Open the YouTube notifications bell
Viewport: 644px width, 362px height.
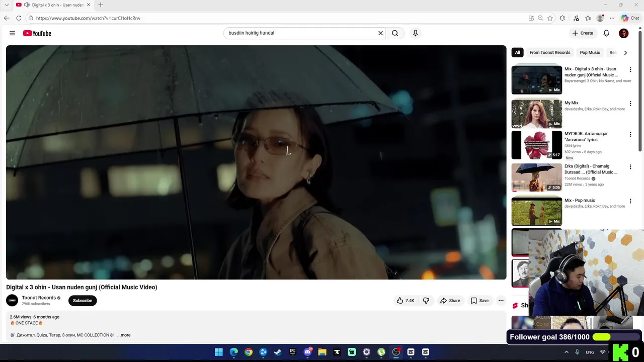coord(606,33)
